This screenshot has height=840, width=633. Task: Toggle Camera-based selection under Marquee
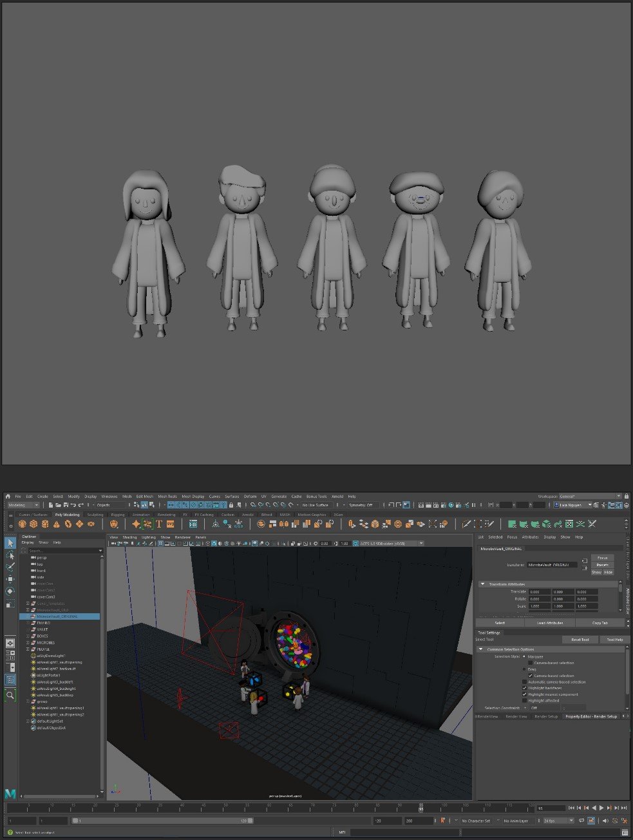[530, 663]
